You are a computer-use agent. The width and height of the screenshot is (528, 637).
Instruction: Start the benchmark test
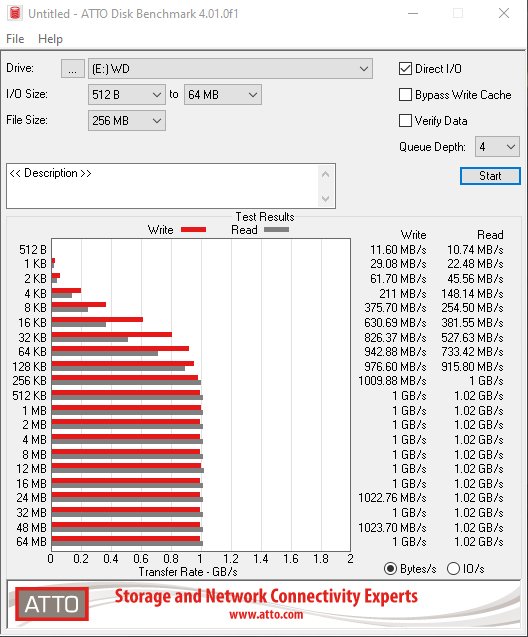[x=490, y=176]
